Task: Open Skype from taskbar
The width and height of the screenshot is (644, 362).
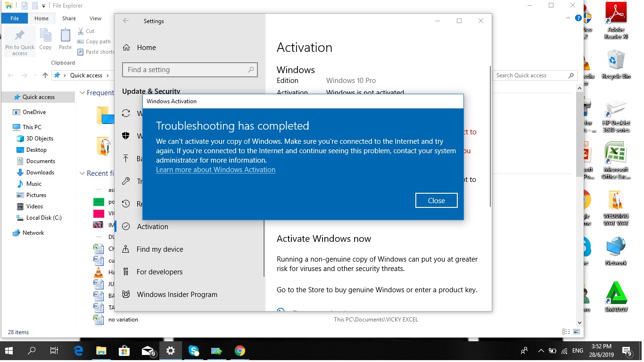Action: [x=193, y=351]
